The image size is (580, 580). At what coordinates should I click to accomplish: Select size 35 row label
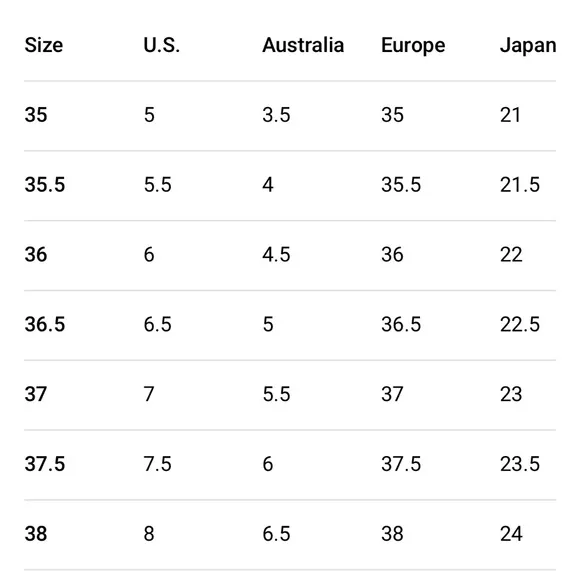pos(36,114)
